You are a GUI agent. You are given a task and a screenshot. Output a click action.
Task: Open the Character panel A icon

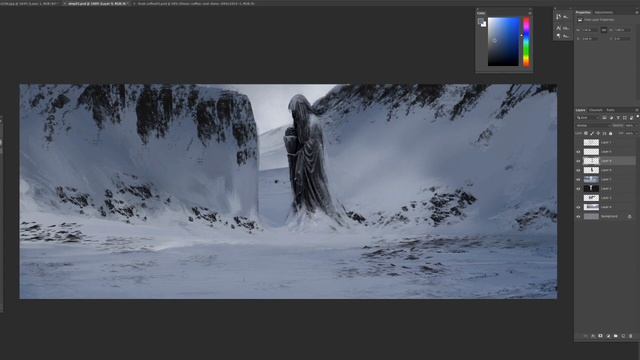(x=558, y=28)
